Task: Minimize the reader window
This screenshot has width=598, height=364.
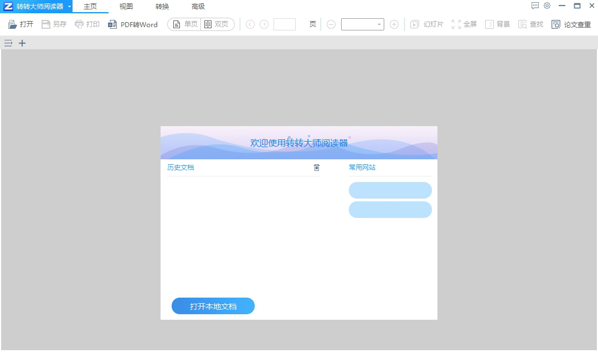Action: 562,6
